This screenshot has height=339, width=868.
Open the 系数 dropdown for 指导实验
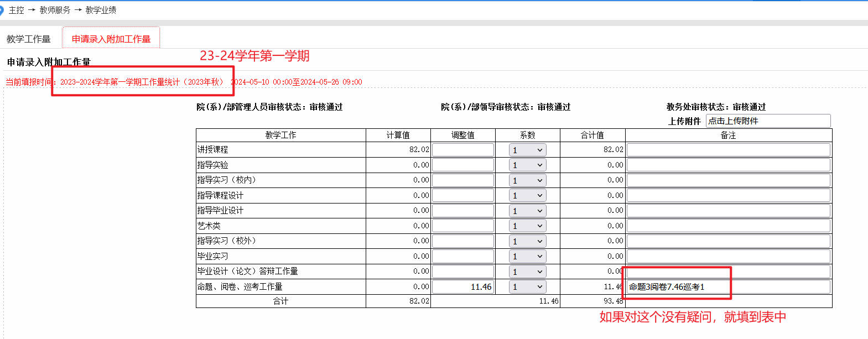coord(528,165)
